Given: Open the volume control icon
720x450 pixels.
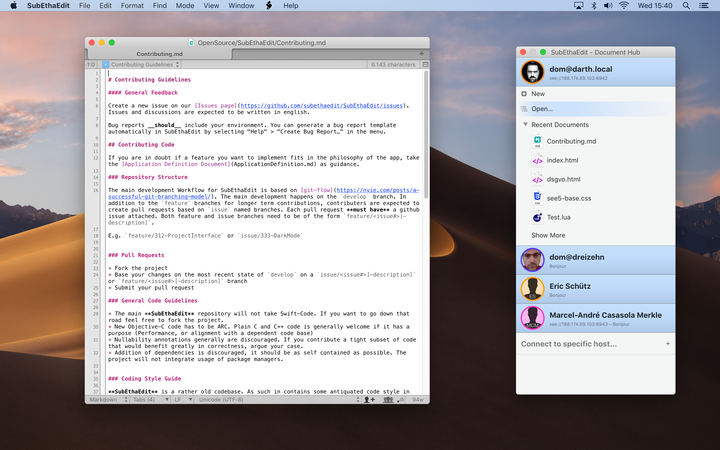Looking at the screenshot, I should click(x=608, y=6).
